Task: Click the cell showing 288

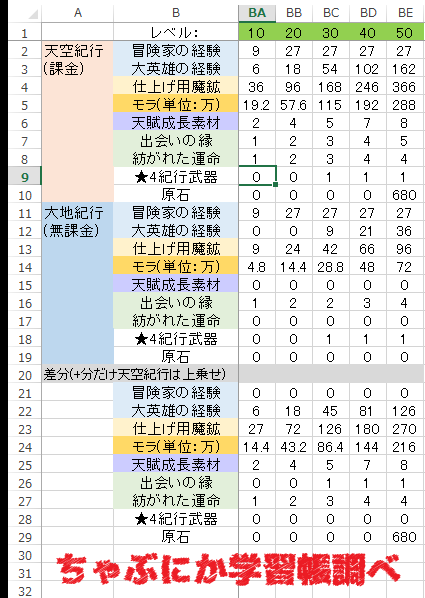Action: [x=406, y=104]
